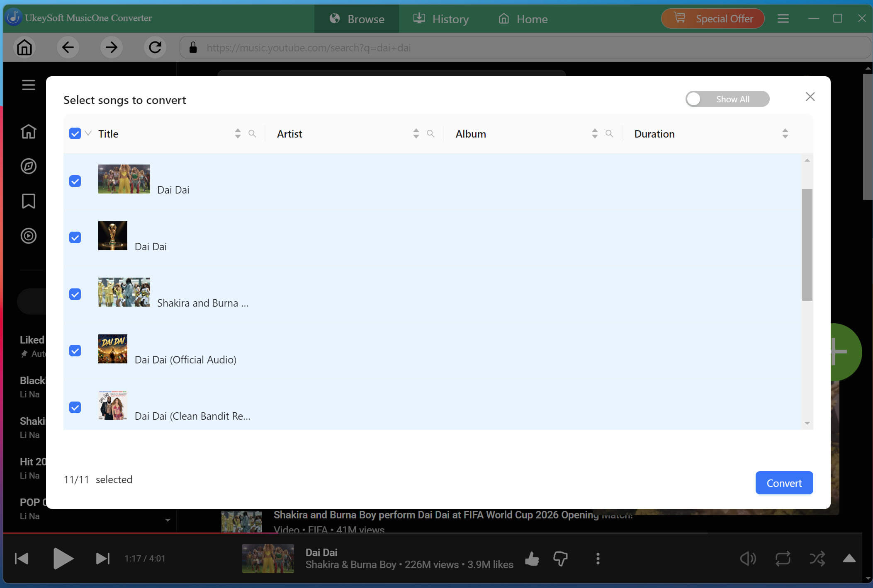Expand sidebar playlist list down arrow
Screen dimensions: 873x588
tap(168, 520)
